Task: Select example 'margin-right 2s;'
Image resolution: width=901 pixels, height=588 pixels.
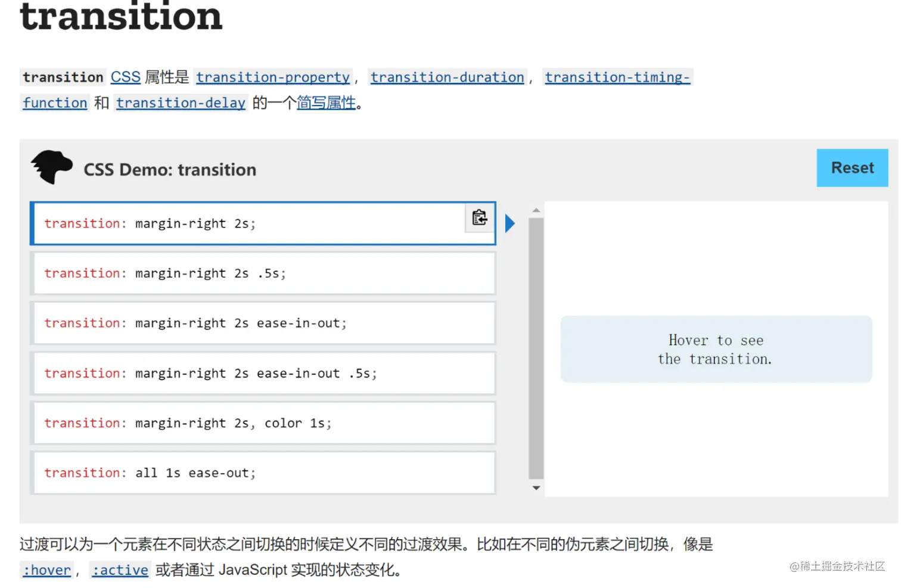Action: pos(263,223)
